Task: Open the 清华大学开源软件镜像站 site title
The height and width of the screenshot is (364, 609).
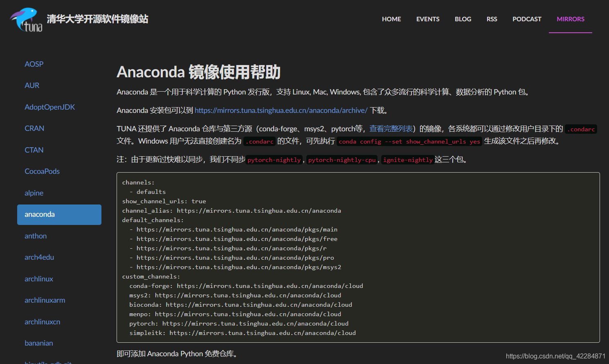Action: point(97,19)
